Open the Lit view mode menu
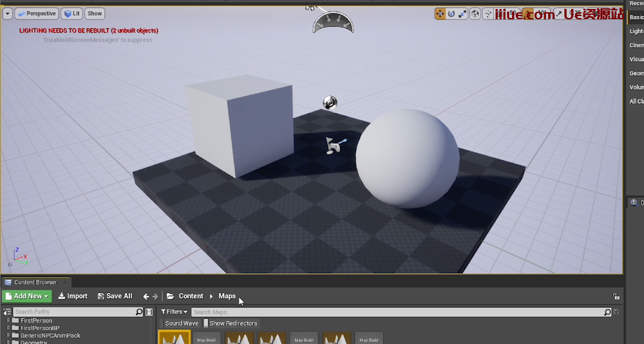The width and height of the screenshot is (644, 344). pyautogui.click(x=72, y=14)
